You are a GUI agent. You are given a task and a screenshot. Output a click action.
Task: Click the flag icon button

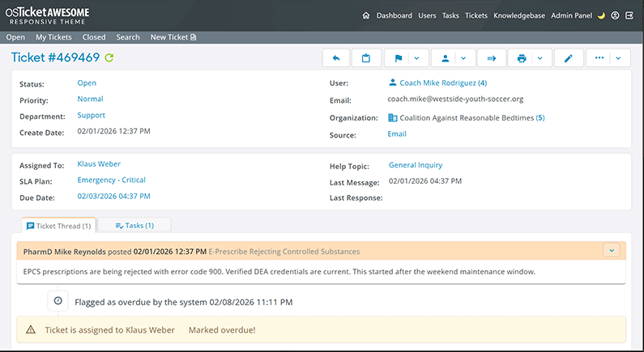click(398, 58)
